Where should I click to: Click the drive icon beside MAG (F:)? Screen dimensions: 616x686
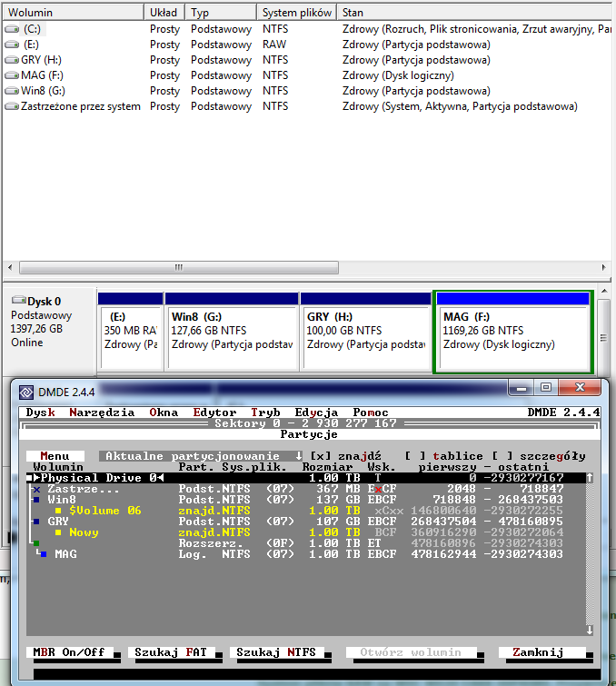point(12,75)
